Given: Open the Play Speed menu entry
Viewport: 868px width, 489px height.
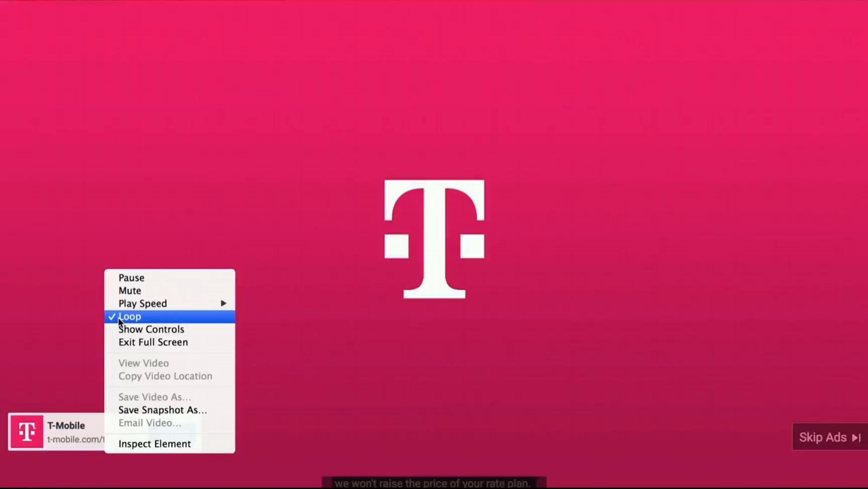Looking at the screenshot, I should 169,304.
